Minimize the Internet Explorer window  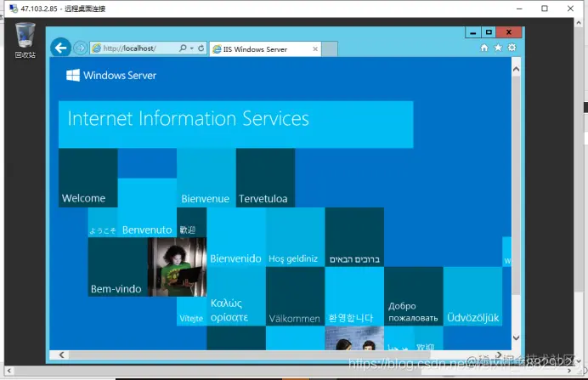pyautogui.click(x=473, y=32)
